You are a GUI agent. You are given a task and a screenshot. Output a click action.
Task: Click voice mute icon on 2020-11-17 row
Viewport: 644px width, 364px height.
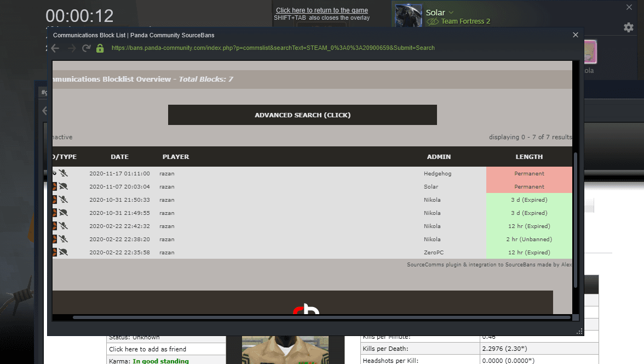tap(64, 173)
